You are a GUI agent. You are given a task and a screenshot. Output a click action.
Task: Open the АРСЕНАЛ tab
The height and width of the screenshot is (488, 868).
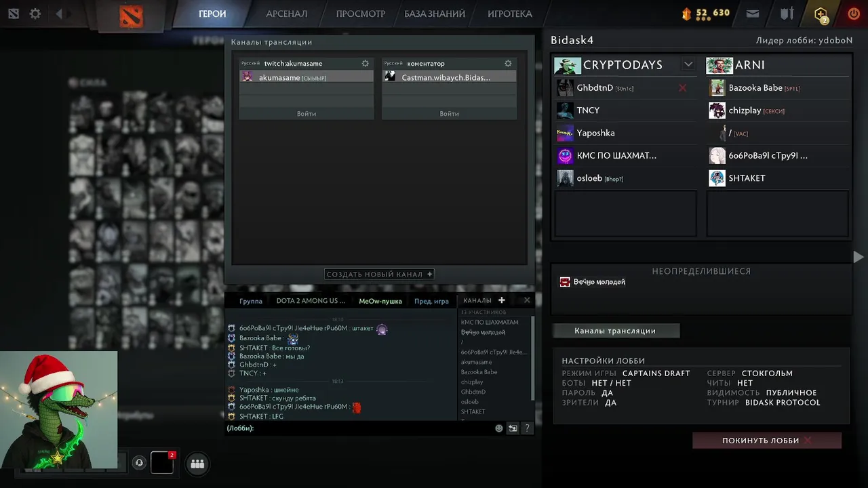pyautogui.click(x=286, y=14)
